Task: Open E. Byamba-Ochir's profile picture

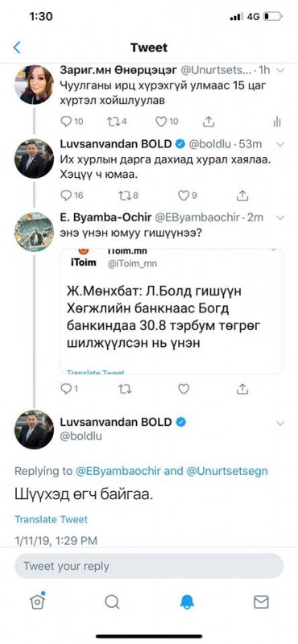Action: coord(34,232)
